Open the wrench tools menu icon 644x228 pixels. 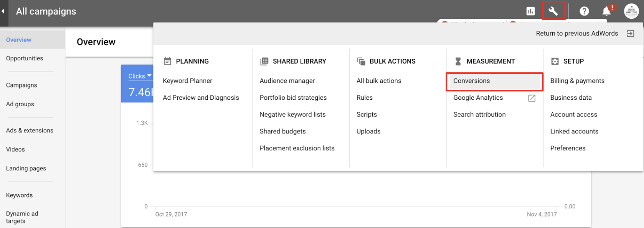click(553, 11)
